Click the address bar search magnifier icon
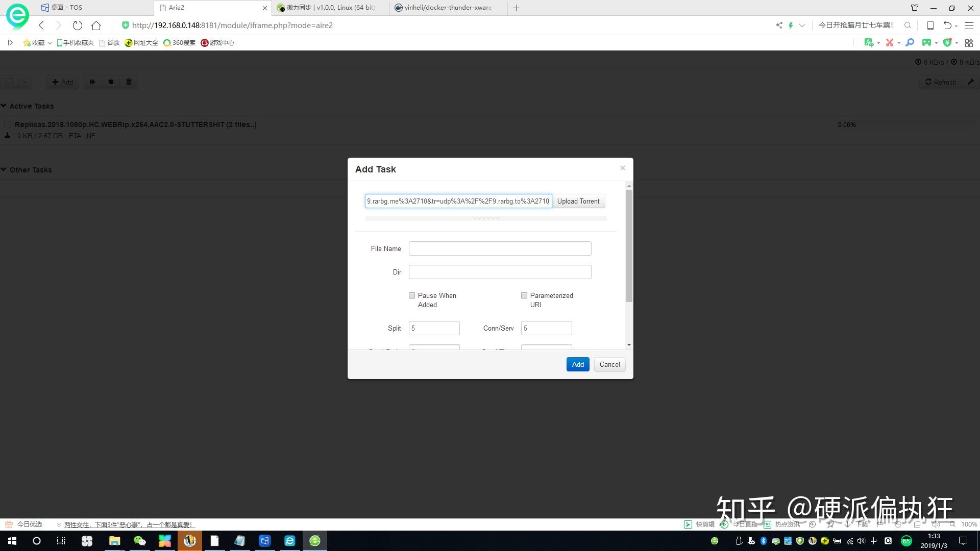 coord(908,26)
